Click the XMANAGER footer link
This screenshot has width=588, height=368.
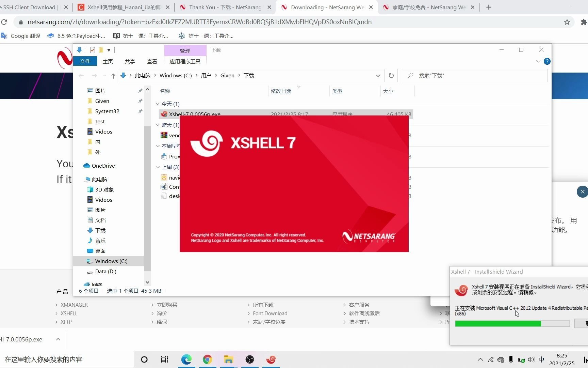(x=74, y=305)
